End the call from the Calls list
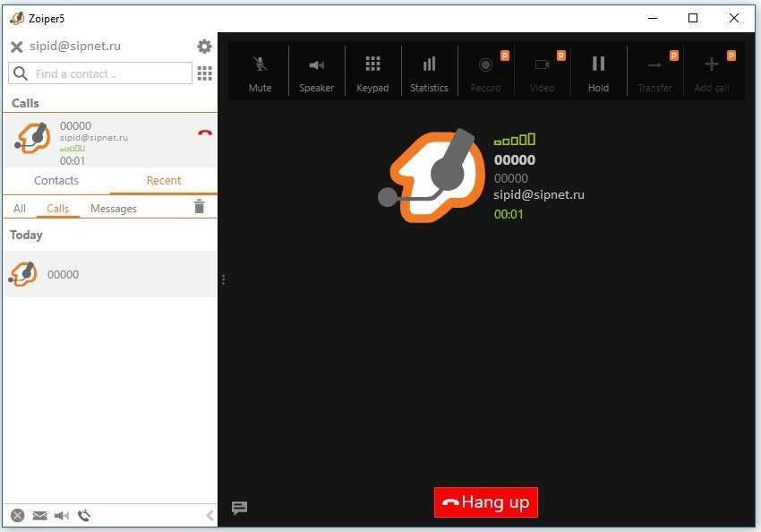Viewport: 761px width, 532px height. tap(205, 133)
